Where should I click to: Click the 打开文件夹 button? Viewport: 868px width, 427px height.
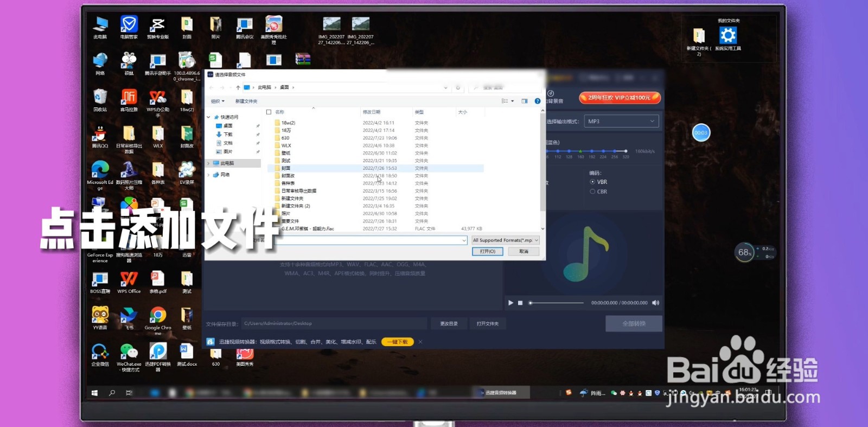(488, 323)
